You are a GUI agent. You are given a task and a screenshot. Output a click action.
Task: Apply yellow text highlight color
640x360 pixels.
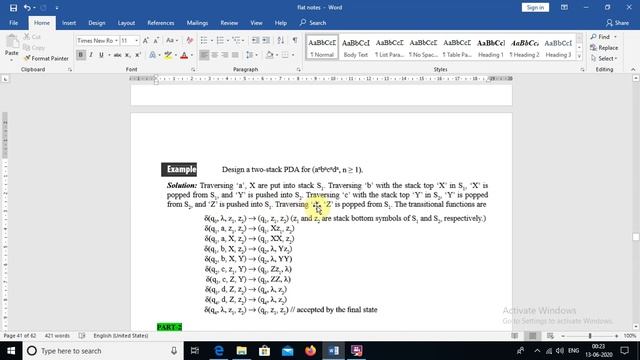(168, 55)
